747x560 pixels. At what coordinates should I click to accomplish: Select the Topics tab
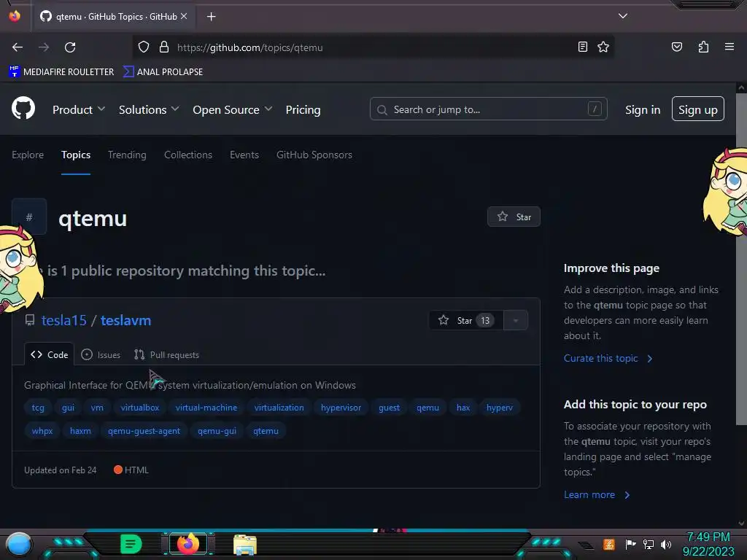pos(76,155)
